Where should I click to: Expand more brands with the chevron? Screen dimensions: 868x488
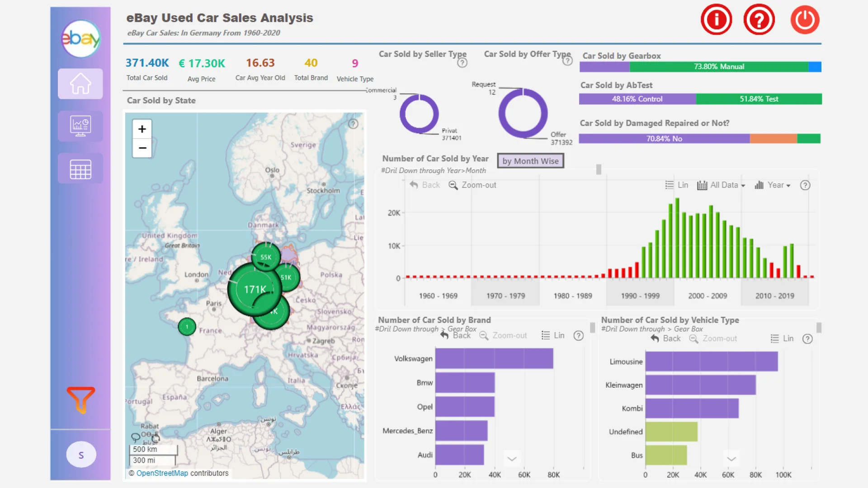(x=512, y=459)
